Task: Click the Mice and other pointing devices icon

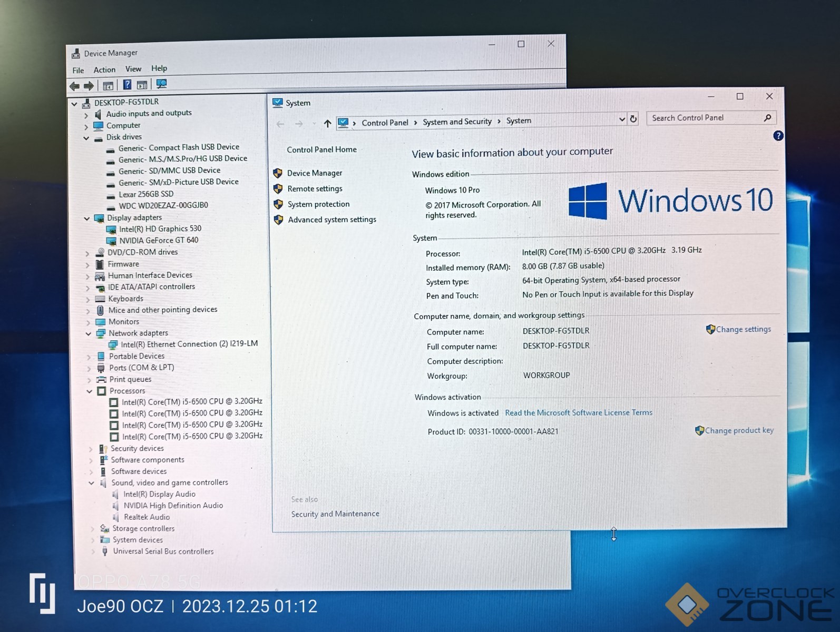Action: pos(100,311)
